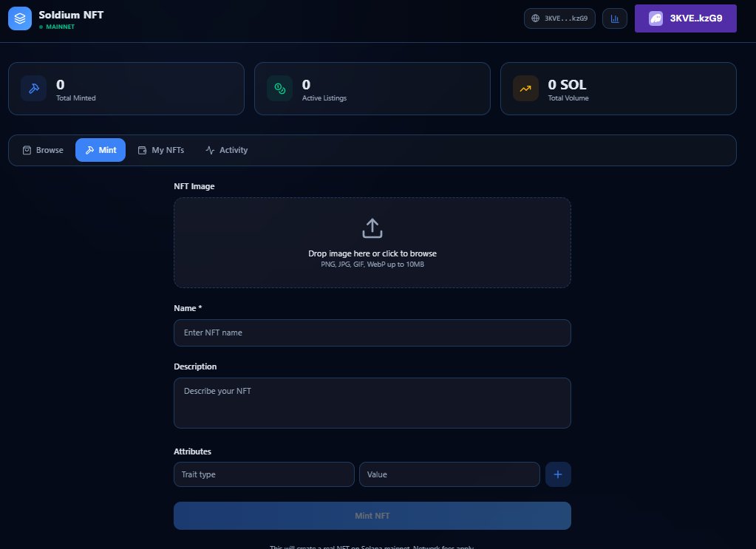Viewport: 756px width, 549px height.
Task: Click the upload arrow icon in image dropzone
Action: [372, 228]
